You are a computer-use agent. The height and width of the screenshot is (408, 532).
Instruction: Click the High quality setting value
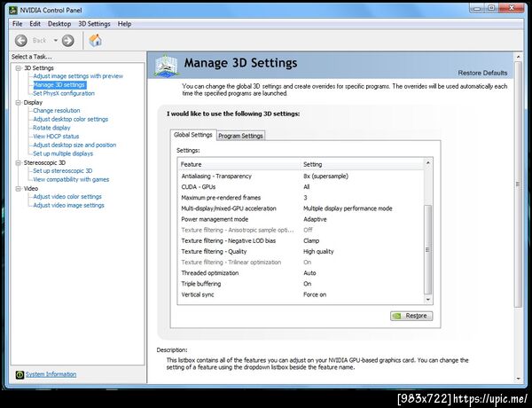pos(318,252)
